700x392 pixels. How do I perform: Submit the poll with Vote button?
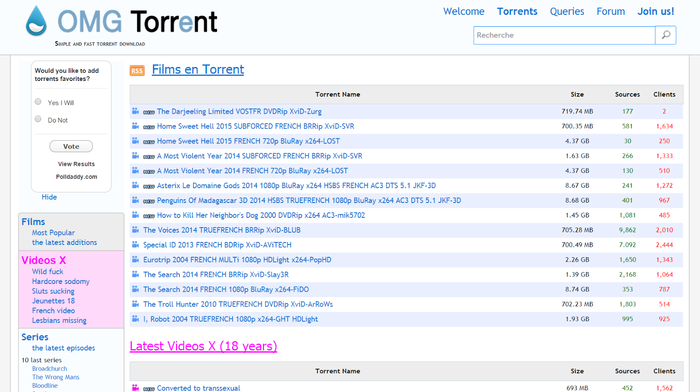(71, 146)
